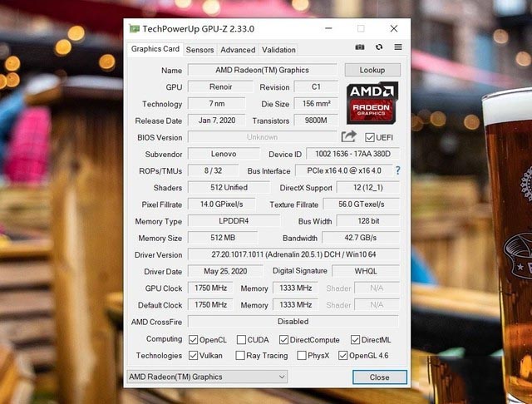
Task: Click the Shader N/A field in GPU Clock row
Action: click(377, 288)
